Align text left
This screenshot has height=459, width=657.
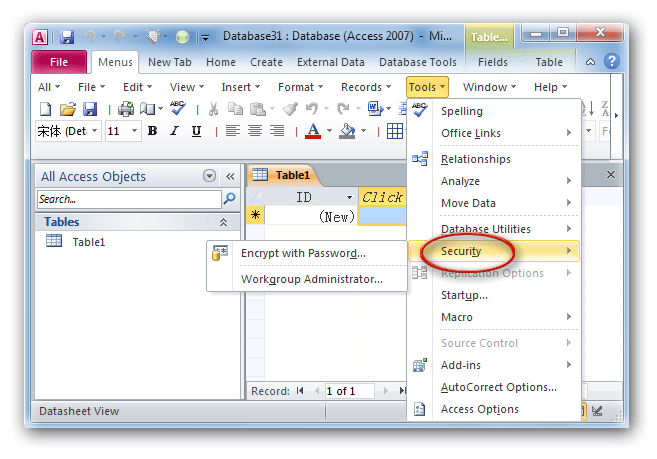233,131
